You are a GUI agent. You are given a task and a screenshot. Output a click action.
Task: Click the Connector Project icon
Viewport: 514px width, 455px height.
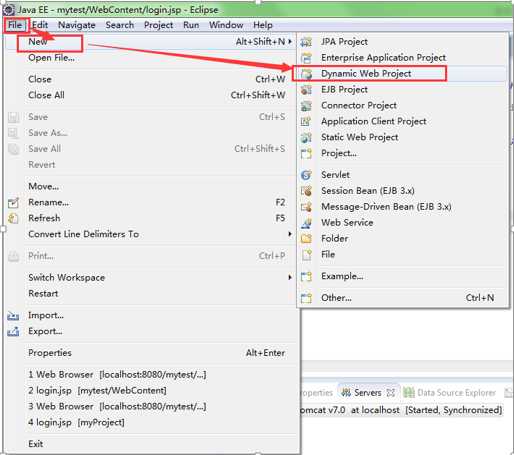click(306, 106)
